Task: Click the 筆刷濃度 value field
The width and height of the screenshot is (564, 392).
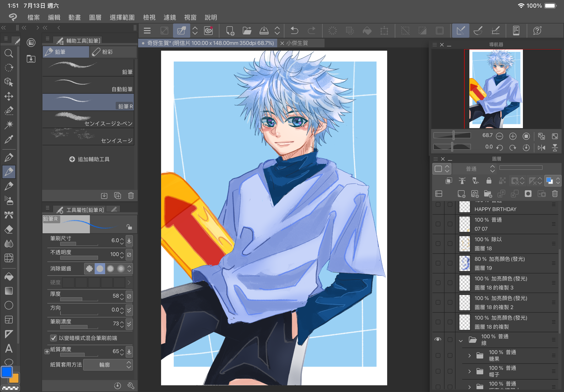Action: point(116,323)
